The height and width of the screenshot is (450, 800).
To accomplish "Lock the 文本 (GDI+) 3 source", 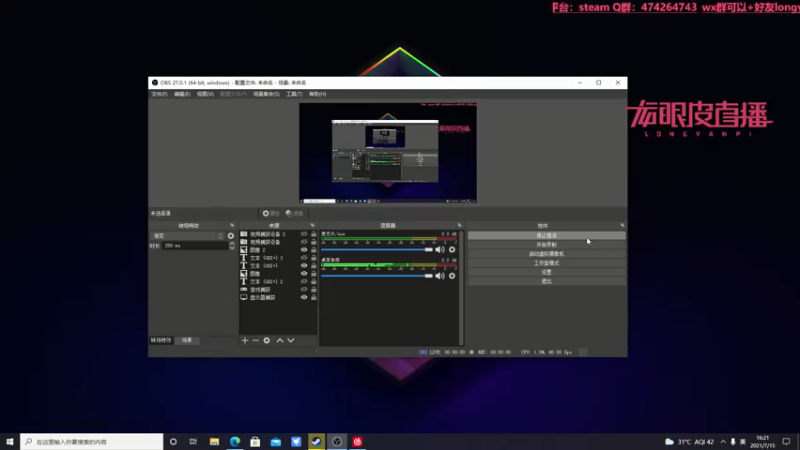I will coord(314,258).
